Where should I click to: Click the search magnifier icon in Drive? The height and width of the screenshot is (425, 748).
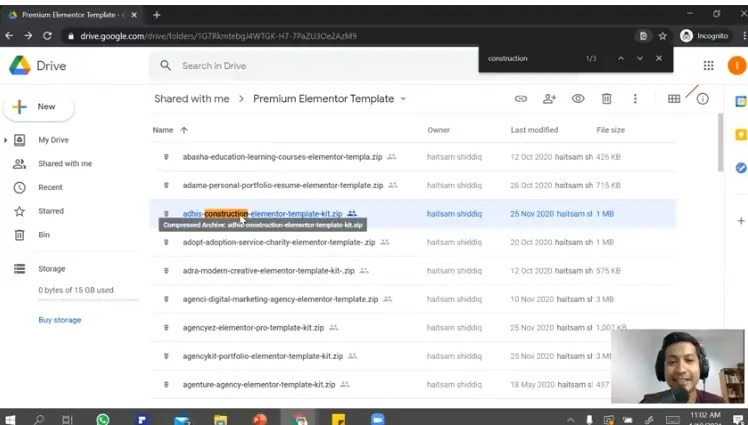[x=165, y=65]
